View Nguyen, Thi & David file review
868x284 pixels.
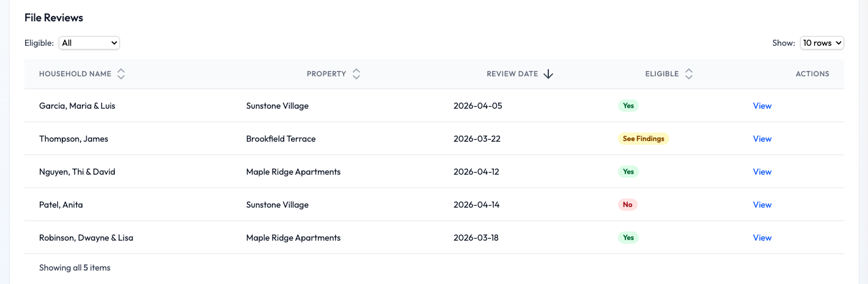762,172
